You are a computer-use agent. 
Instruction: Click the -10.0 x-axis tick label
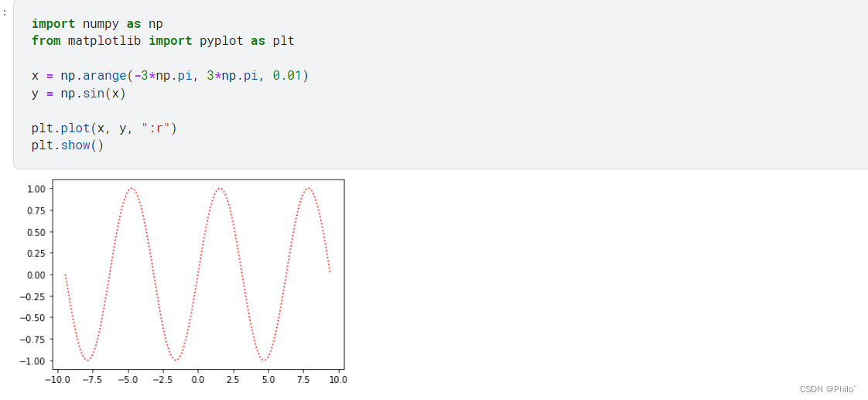pos(57,380)
